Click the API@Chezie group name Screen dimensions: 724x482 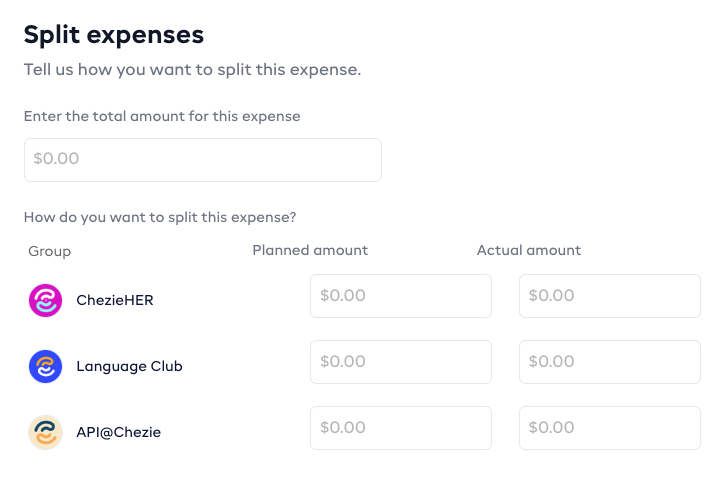pos(118,432)
